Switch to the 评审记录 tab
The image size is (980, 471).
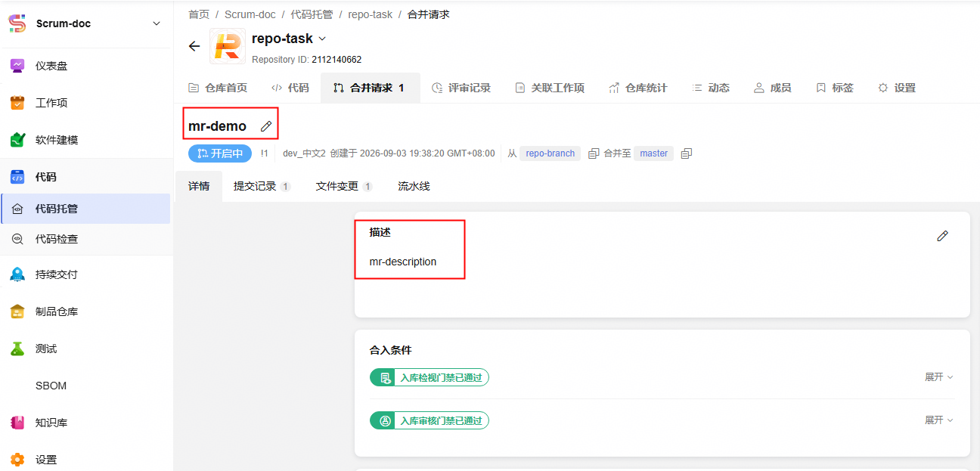coord(461,88)
